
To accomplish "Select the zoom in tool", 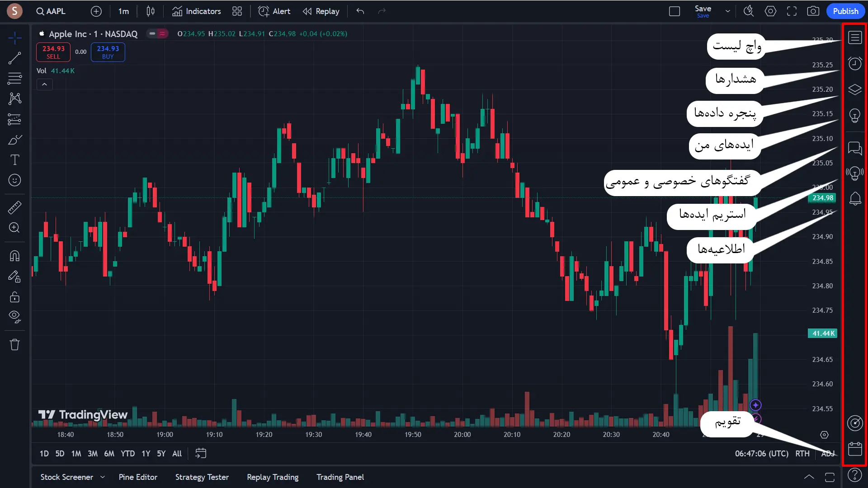I will (x=15, y=228).
